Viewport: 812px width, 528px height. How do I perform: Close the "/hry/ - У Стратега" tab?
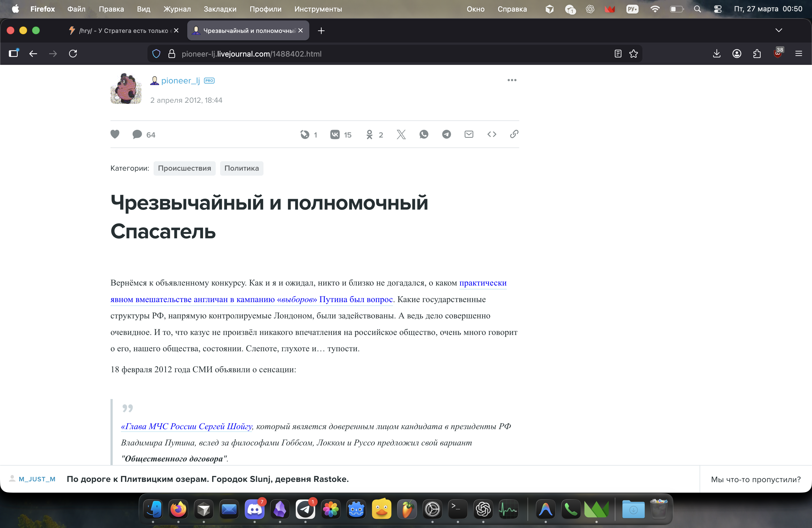coord(176,31)
